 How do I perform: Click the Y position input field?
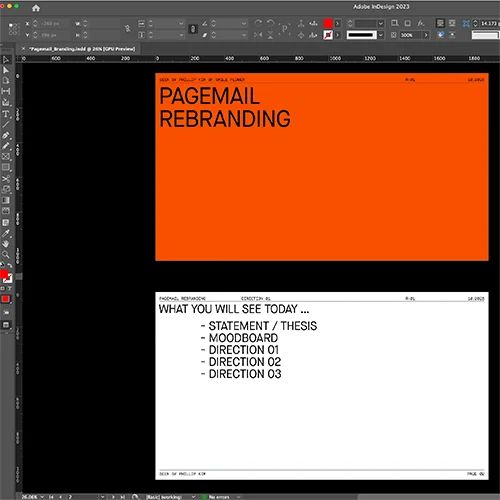tap(54, 35)
